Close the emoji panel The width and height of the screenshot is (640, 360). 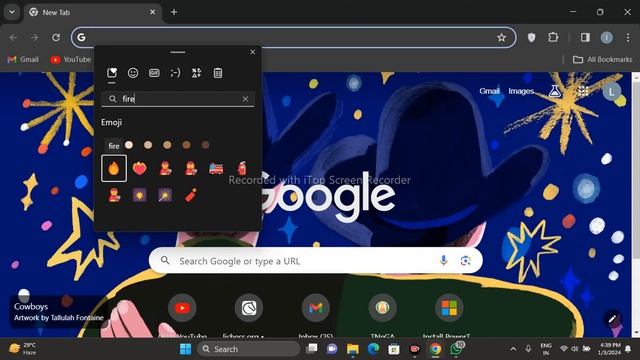click(x=252, y=52)
